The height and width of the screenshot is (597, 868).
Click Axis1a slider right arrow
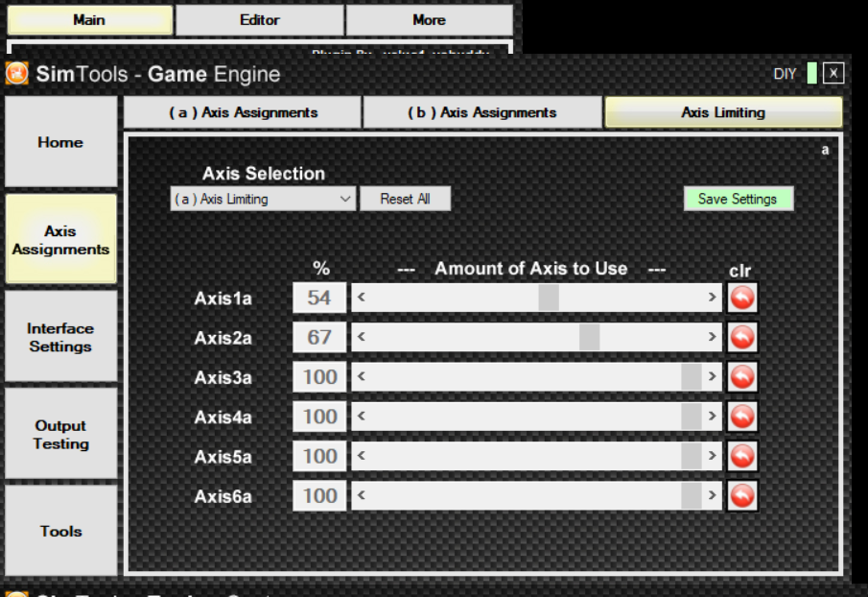click(x=712, y=298)
